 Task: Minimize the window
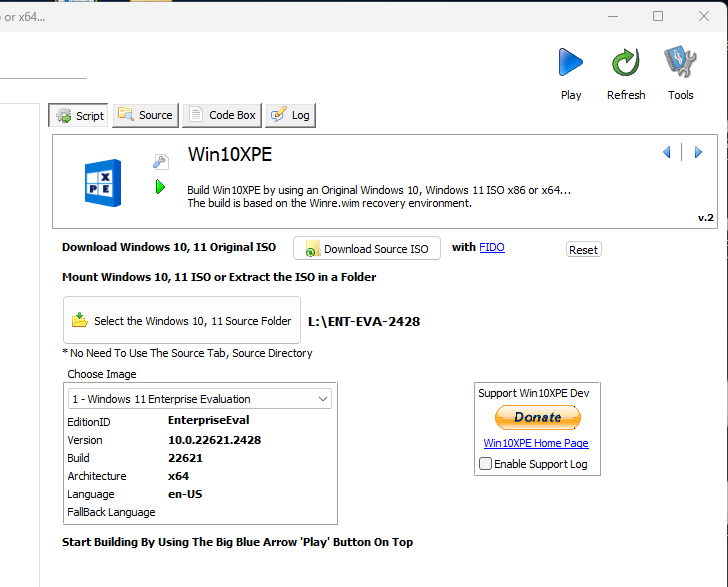[613, 16]
